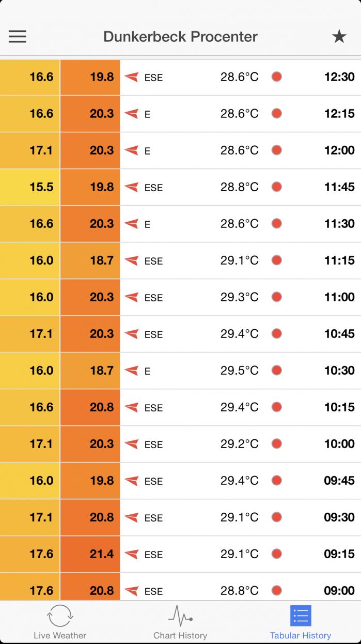Select the Tabular History tab
Viewport: 361px width, 644px height.
[x=301, y=622]
